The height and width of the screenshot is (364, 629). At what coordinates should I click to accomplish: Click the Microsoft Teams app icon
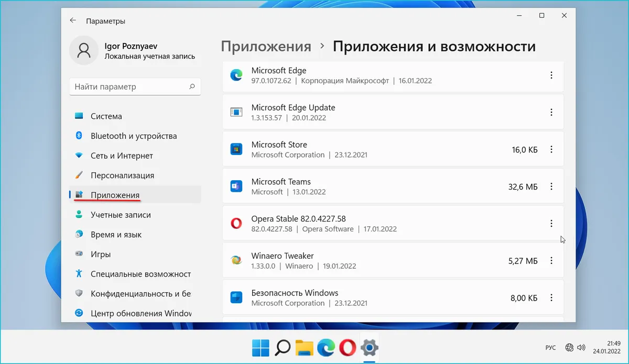[x=236, y=186]
